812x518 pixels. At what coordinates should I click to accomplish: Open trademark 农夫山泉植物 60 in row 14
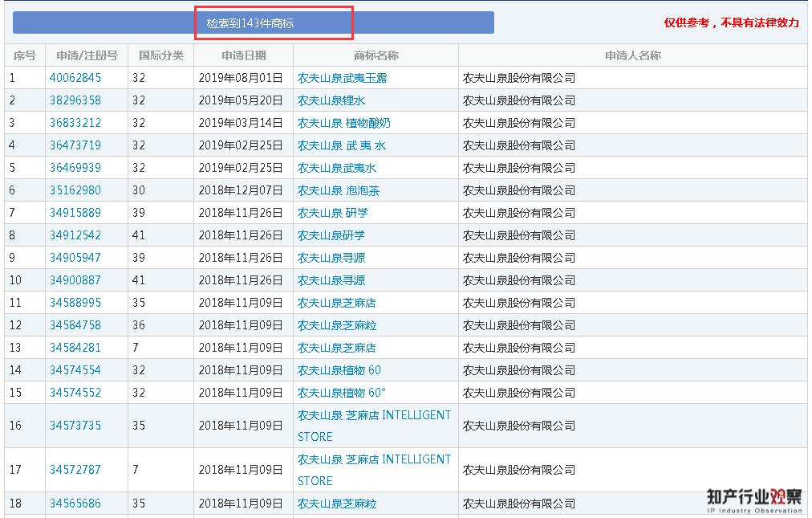(339, 369)
